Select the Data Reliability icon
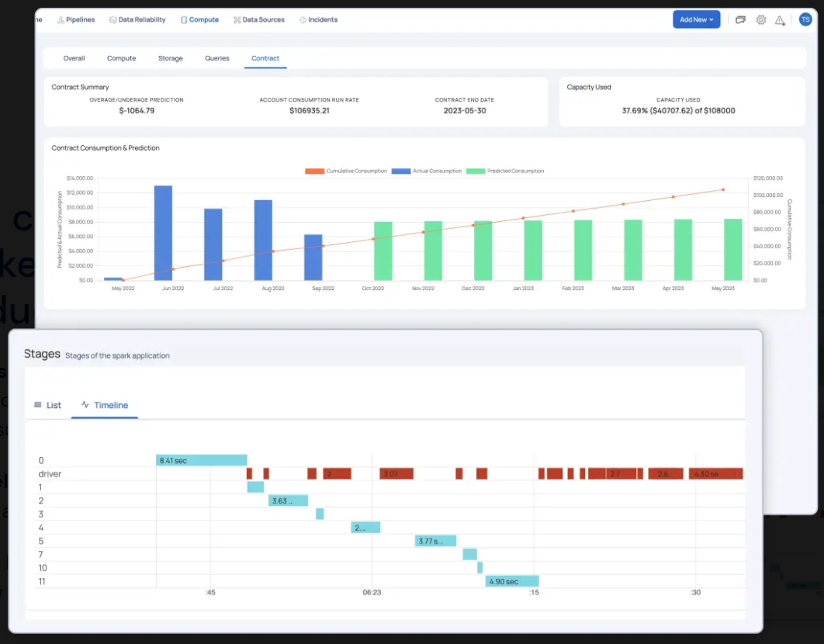This screenshot has height=644, width=824. [111, 19]
